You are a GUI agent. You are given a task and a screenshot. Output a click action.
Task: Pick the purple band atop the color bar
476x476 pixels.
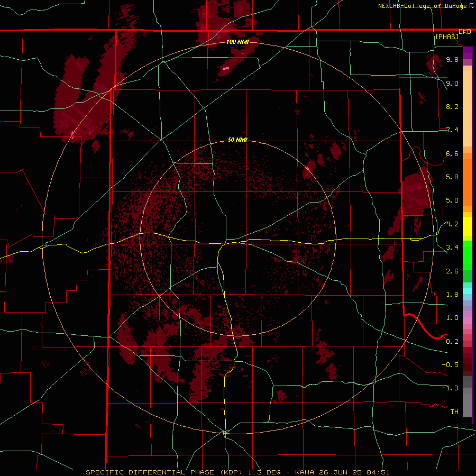coord(467,53)
